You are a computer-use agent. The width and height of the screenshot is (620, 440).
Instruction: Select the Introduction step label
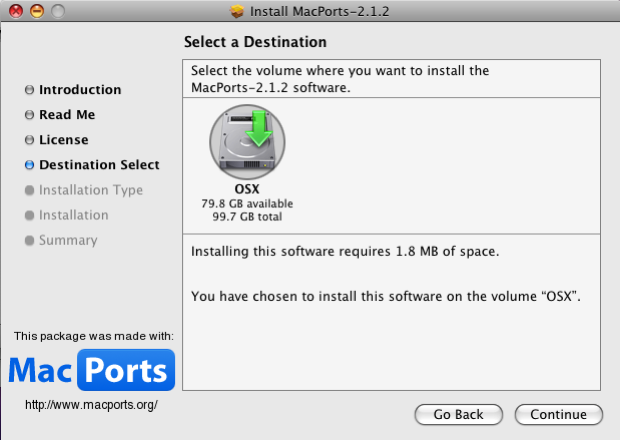(80, 90)
